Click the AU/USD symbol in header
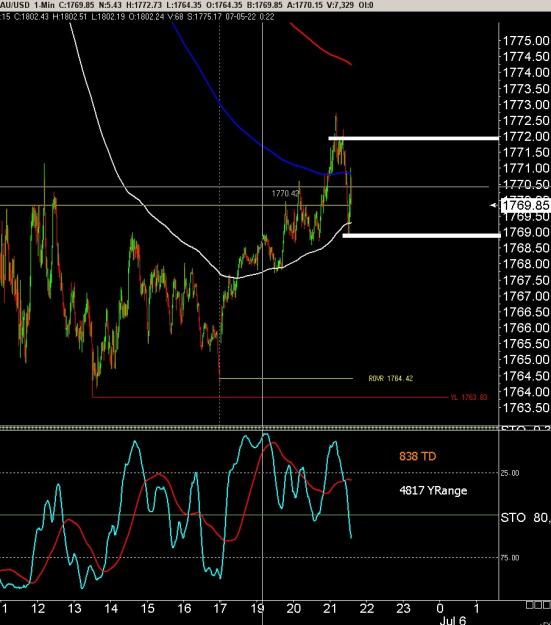 [15, 5]
